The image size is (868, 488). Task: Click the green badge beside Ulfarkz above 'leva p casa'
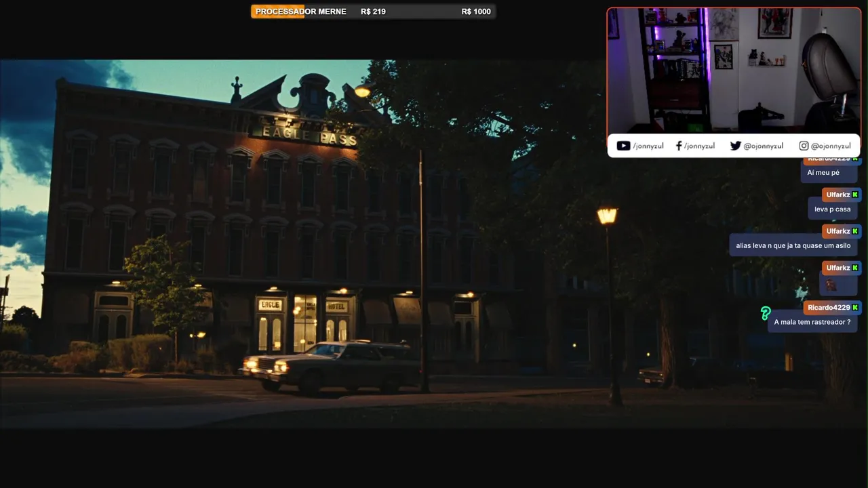(x=855, y=195)
